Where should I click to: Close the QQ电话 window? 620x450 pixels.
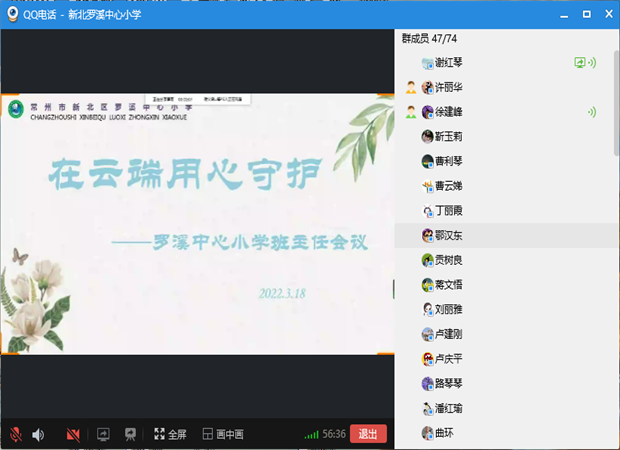pos(609,14)
